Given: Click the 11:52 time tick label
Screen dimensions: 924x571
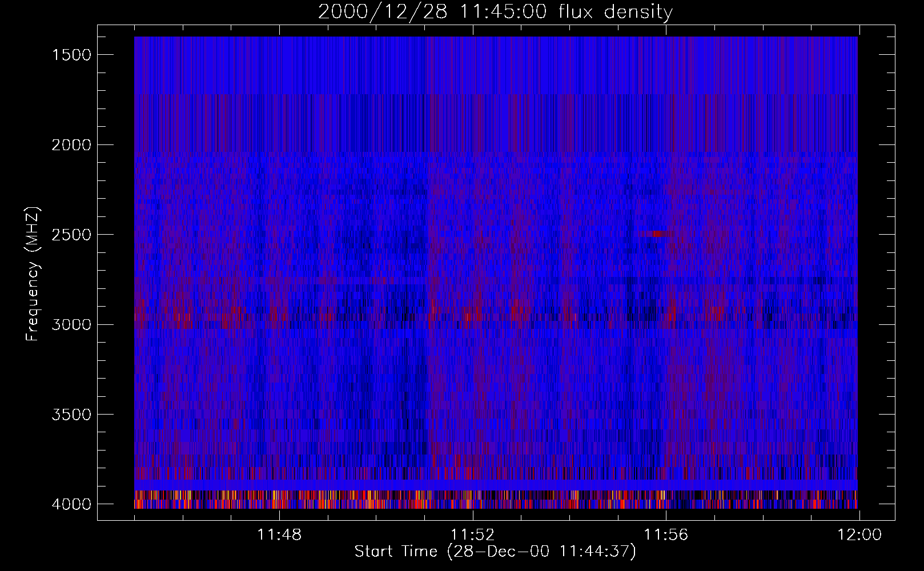Looking at the screenshot, I should coord(472,535).
